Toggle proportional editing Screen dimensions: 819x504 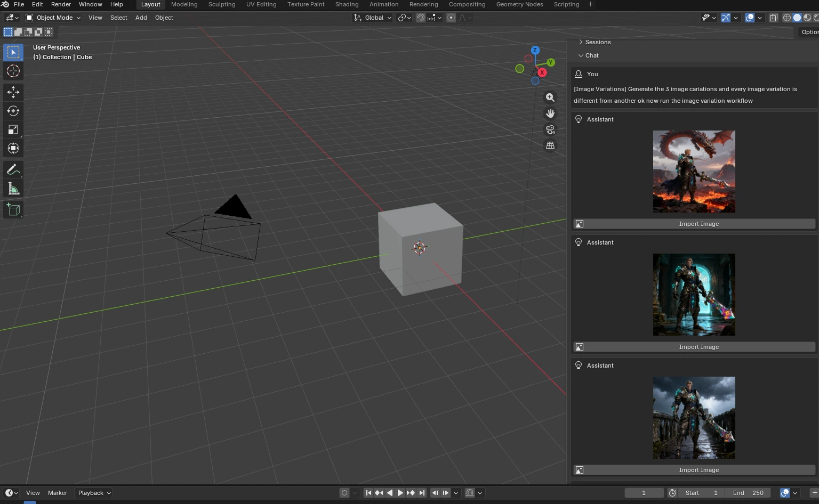(451, 18)
